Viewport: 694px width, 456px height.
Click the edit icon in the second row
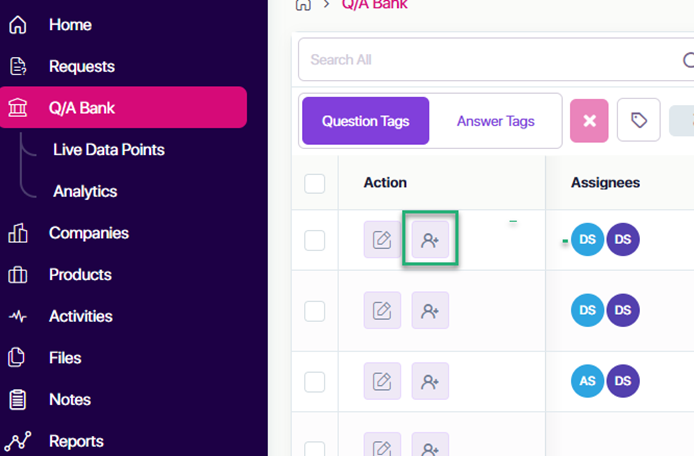[382, 310]
